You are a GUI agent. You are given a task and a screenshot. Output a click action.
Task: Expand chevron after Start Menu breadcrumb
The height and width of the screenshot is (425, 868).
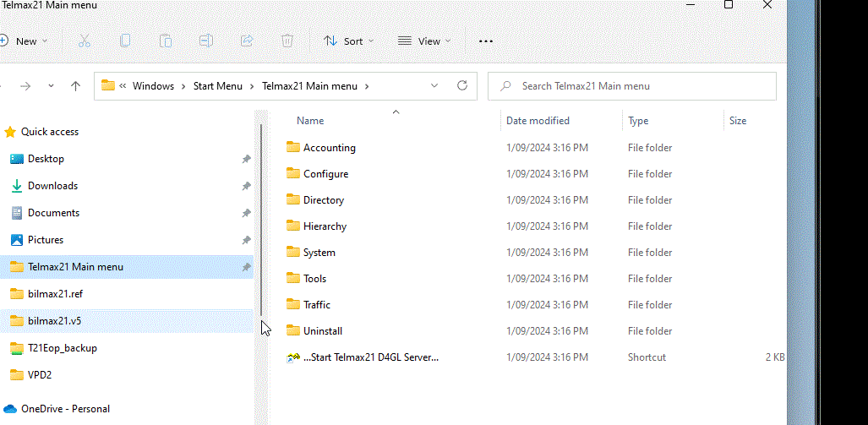click(252, 86)
